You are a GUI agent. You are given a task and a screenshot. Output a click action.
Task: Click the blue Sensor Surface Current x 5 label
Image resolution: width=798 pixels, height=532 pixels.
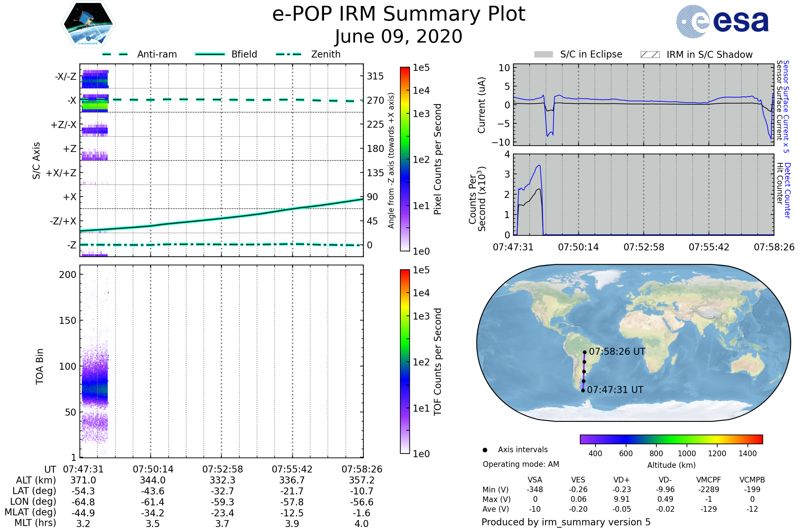(x=786, y=106)
